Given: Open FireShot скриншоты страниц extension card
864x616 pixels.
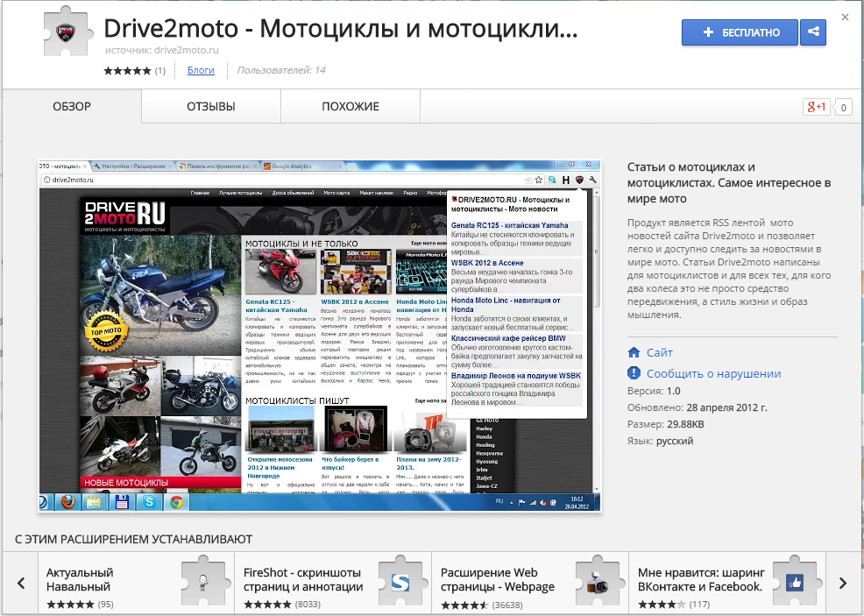Looking at the screenshot, I should point(333,584).
